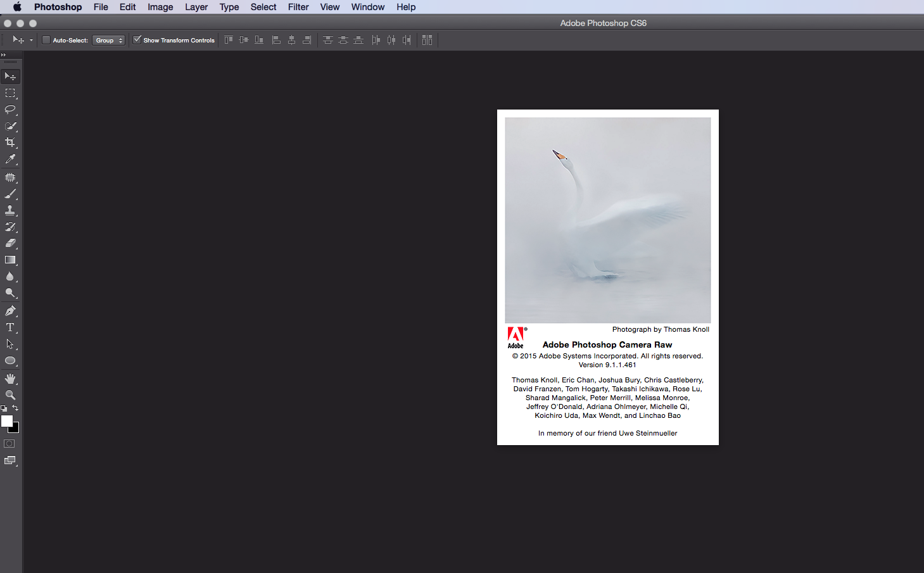This screenshot has height=573, width=924.
Task: Select the Dodge tool
Action: click(x=10, y=293)
